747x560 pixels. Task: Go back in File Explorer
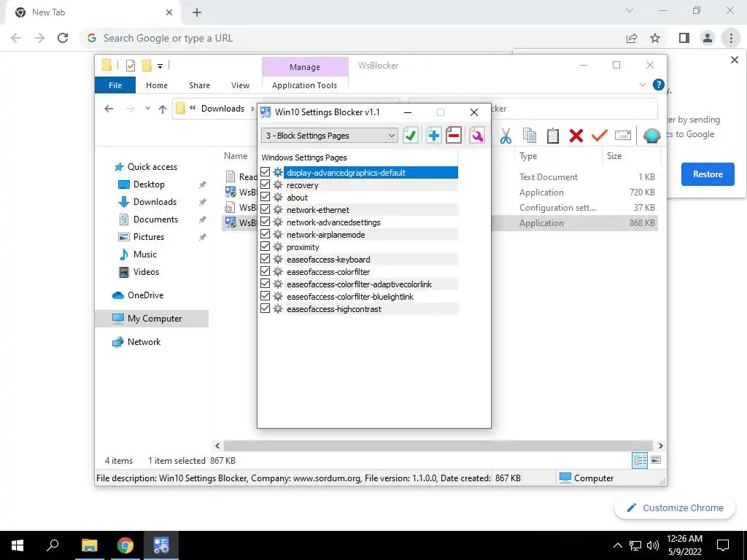tap(109, 109)
